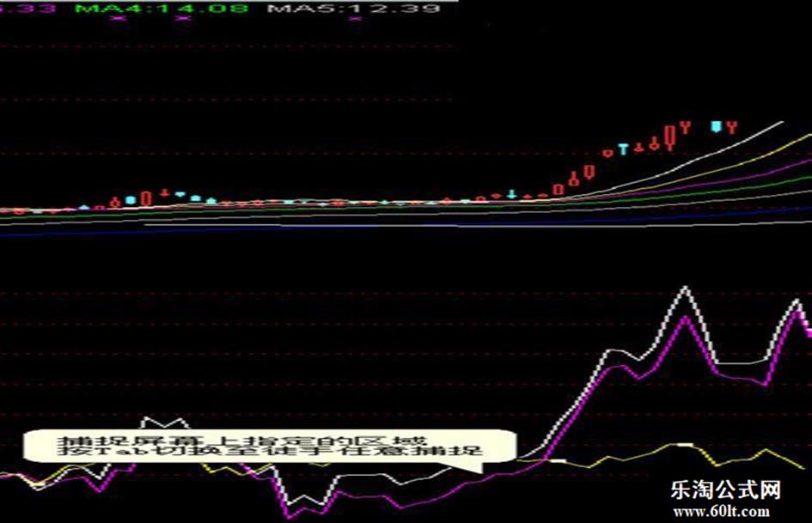Click the green MA4:14.08 moving average label
Viewport: 812px width, 523px height.
[x=161, y=8]
